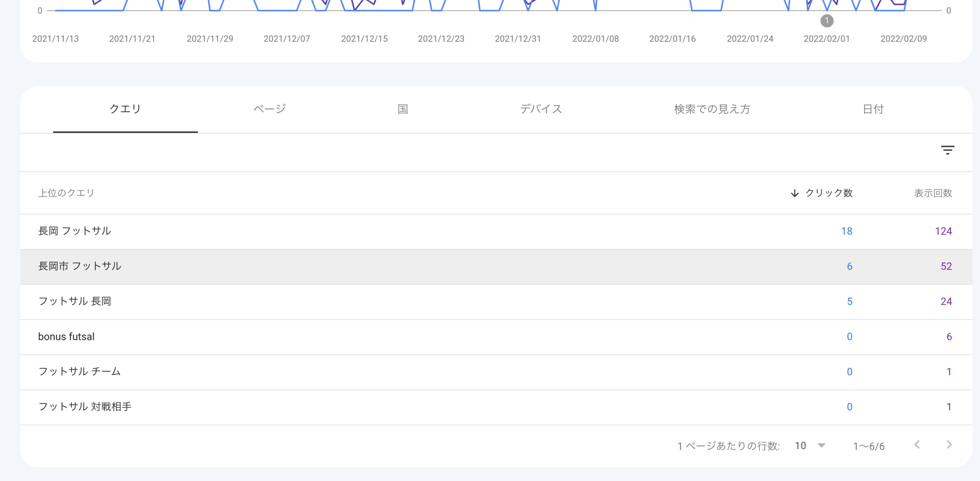This screenshot has width=980, height=481.
Task: Select the フットサル 対戦相手 query row
Action: pos(496,407)
